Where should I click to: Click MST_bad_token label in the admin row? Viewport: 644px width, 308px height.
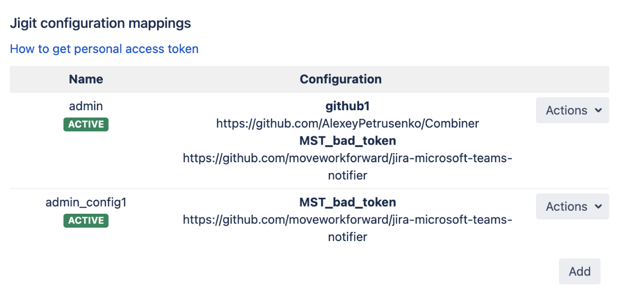click(348, 141)
